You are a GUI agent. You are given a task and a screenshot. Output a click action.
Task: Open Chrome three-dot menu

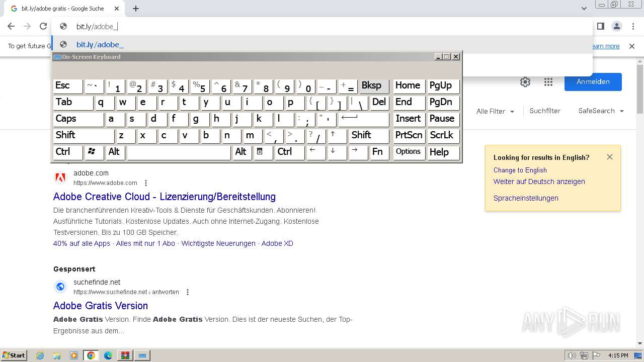[632, 26]
